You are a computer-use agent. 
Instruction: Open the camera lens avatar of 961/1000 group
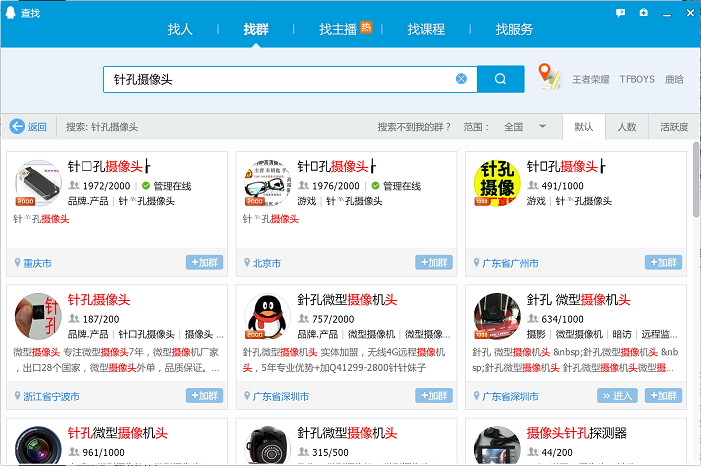click(38, 445)
